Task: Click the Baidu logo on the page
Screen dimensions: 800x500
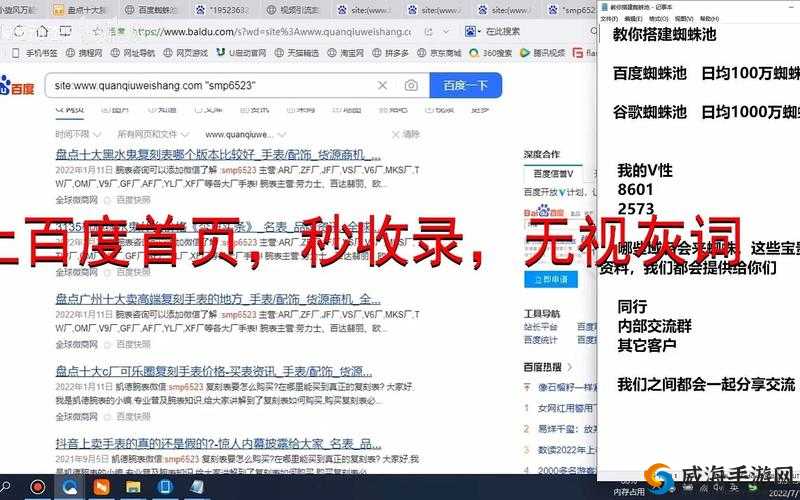Action: 17,86
